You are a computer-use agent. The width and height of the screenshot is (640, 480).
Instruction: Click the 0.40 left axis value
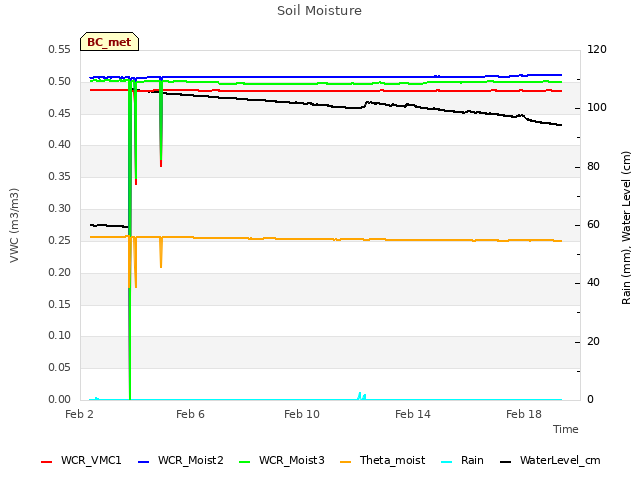coord(59,144)
